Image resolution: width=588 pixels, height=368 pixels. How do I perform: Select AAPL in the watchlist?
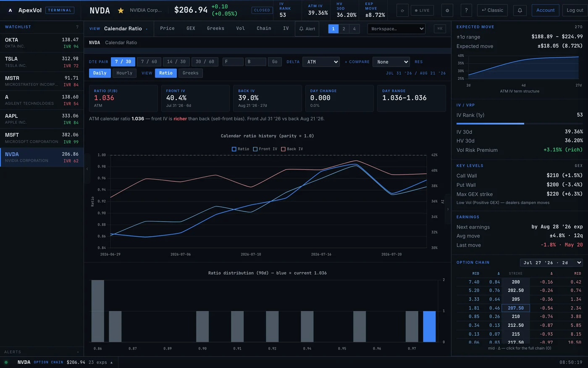click(42, 119)
